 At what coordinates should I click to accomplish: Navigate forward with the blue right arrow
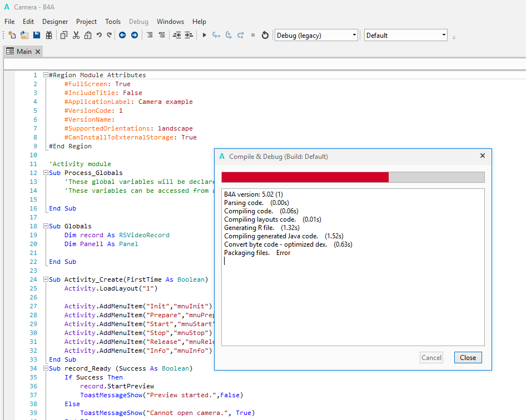(135, 35)
